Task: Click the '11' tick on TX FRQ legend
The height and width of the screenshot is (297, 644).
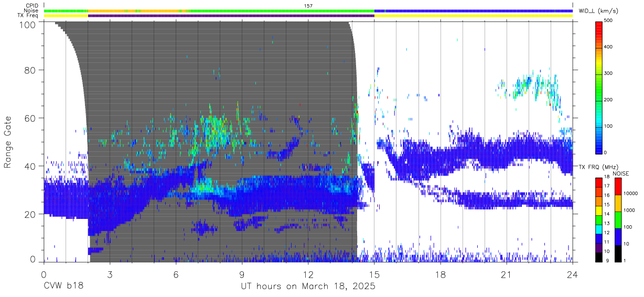Action: point(607,241)
